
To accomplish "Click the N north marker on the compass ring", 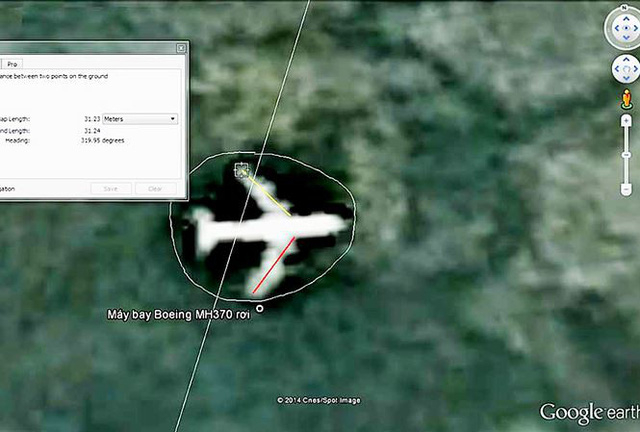I will [625, 7].
